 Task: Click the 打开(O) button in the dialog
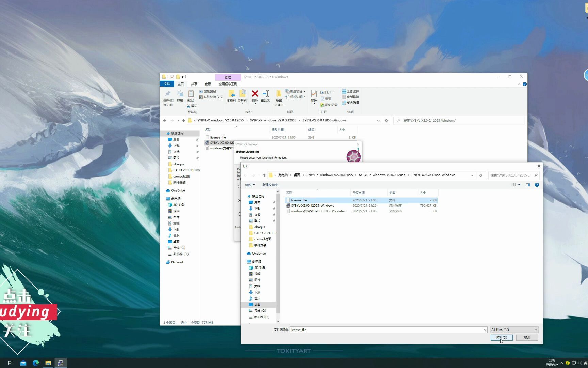pyautogui.click(x=502, y=337)
